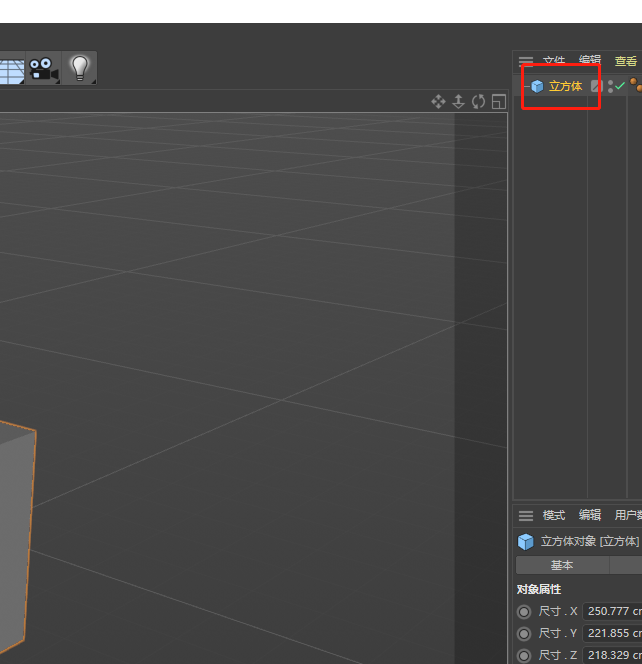Image resolution: width=642 pixels, height=664 pixels.
Task: Click the 尺寸 . Y value field
Action: click(612, 633)
